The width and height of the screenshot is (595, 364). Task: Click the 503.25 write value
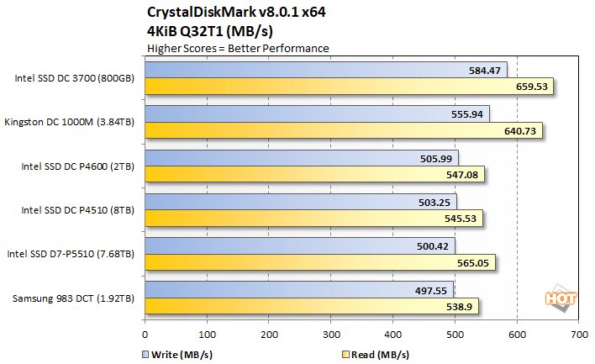(x=434, y=203)
